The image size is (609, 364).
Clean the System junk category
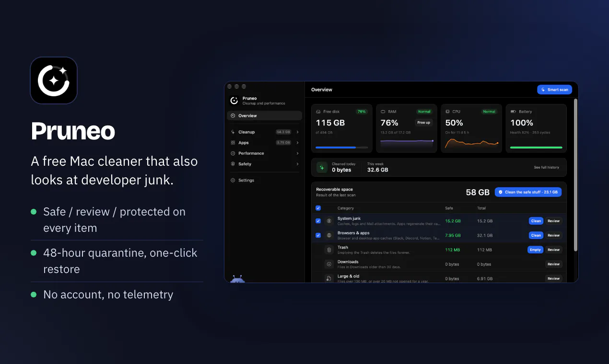(x=536, y=221)
